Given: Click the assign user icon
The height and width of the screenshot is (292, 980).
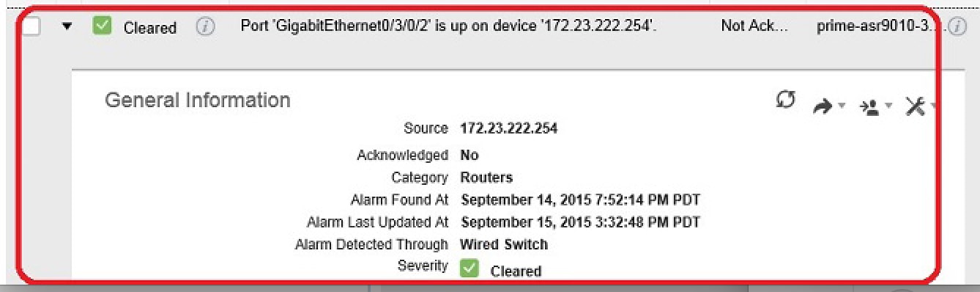Looking at the screenshot, I should (x=869, y=108).
